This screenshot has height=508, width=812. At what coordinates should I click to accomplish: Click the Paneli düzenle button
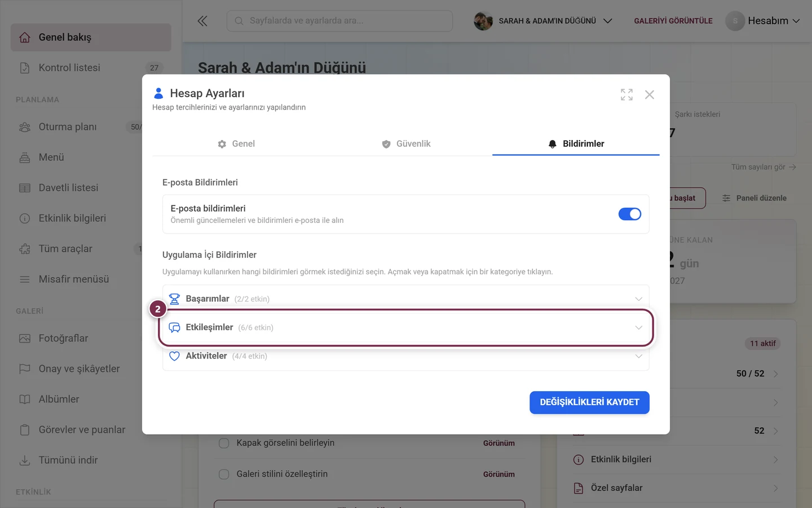coord(754,198)
